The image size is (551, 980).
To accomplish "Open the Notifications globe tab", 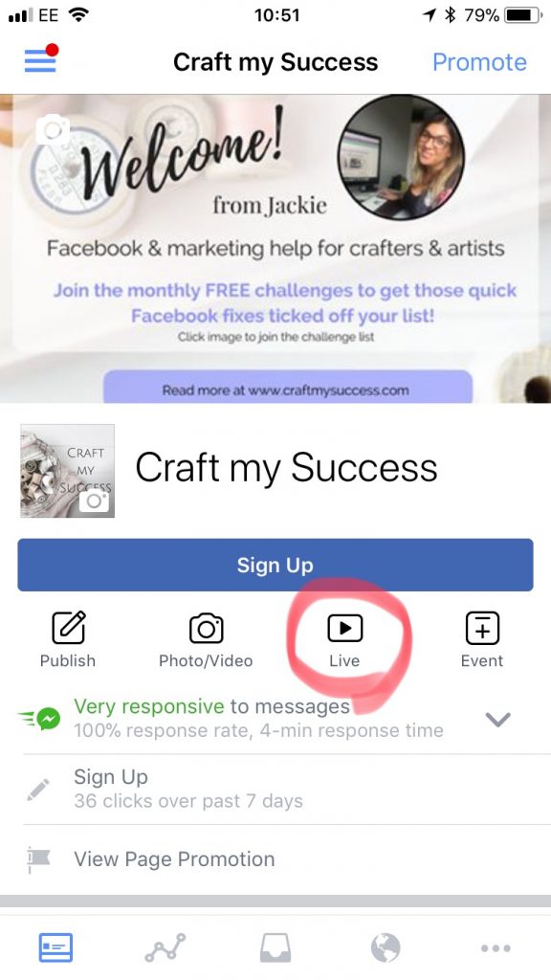I will (x=386, y=948).
